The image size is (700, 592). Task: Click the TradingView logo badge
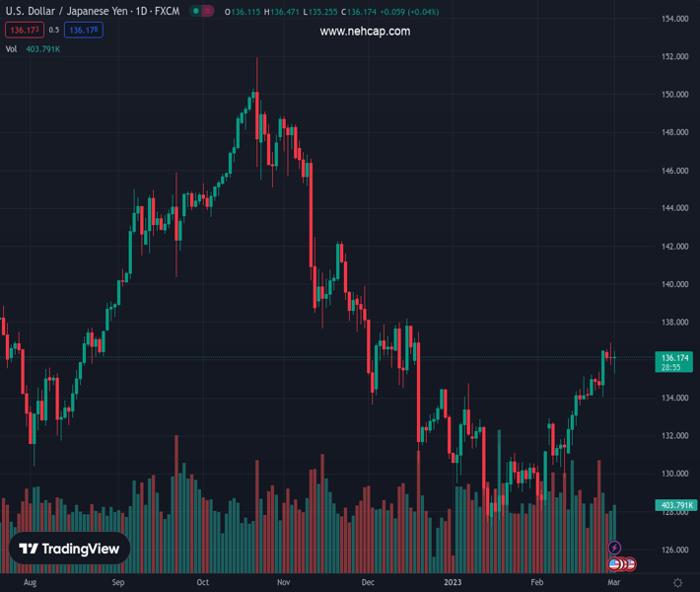[x=70, y=550]
